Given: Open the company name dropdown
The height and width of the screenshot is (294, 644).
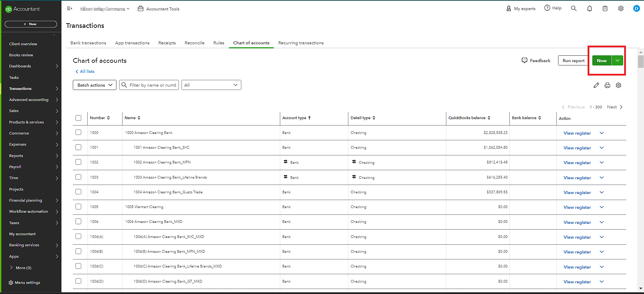Looking at the screenshot, I should [x=105, y=9].
